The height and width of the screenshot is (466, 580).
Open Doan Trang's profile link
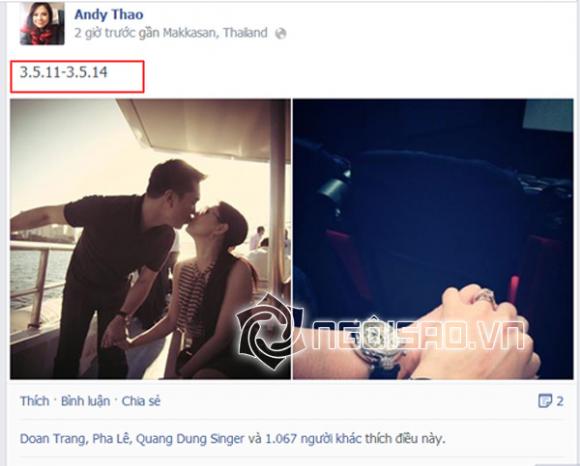coord(54,439)
